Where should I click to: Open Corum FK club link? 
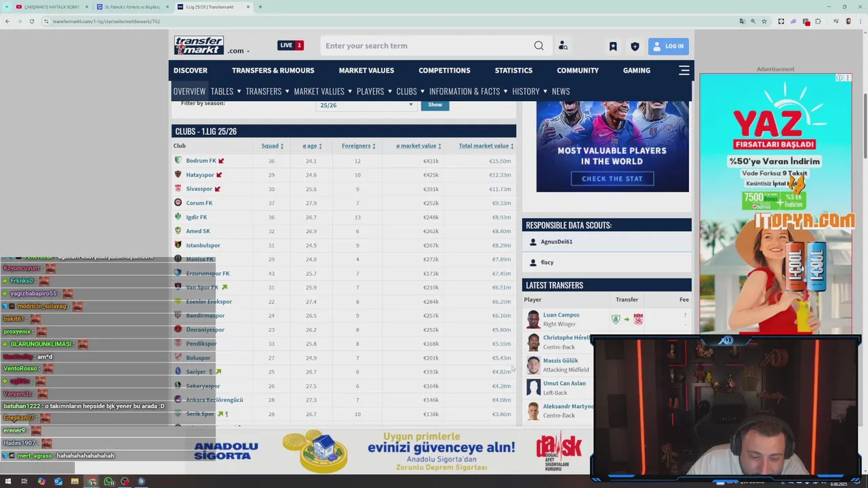pos(199,203)
